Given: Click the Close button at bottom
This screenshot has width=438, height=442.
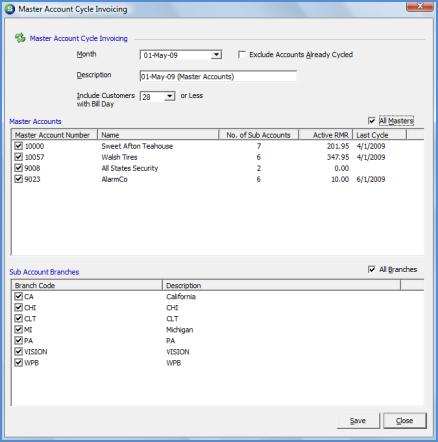Looking at the screenshot, I should 405,421.
